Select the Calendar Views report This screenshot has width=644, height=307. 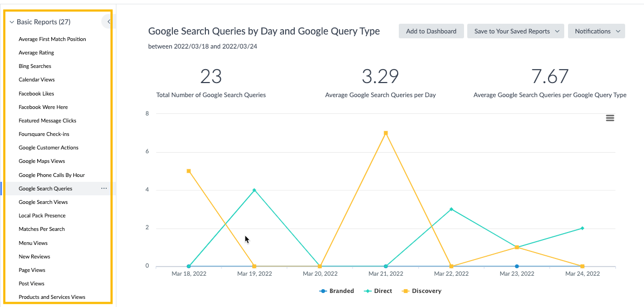37,80
